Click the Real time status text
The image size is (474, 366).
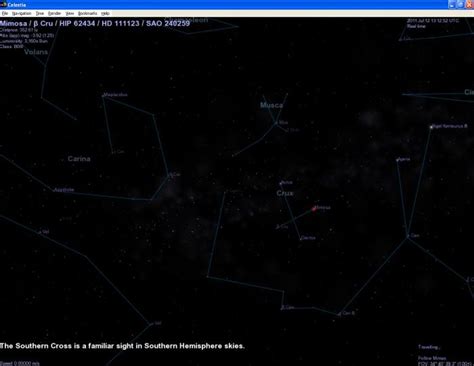[416, 26]
